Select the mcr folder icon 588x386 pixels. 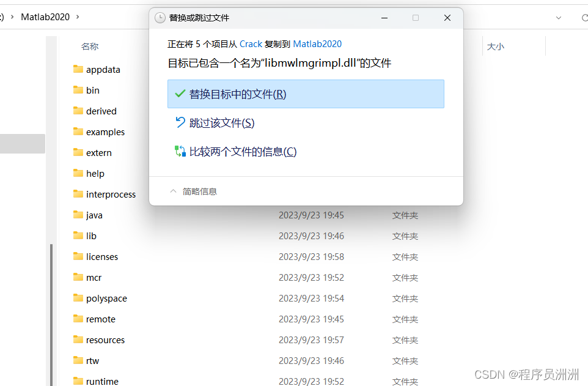[78, 277]
